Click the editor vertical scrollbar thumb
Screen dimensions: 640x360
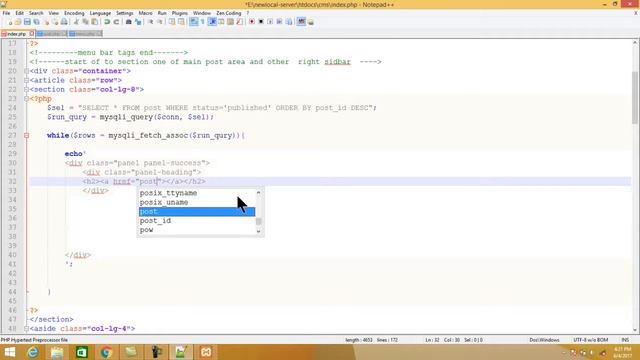point(635,97)
